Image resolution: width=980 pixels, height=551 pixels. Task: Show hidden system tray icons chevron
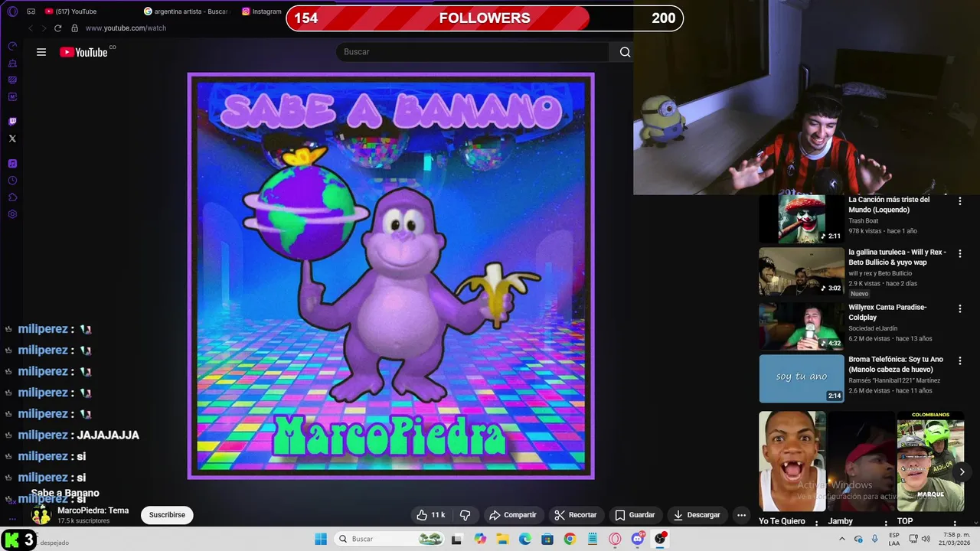[842, 539]
